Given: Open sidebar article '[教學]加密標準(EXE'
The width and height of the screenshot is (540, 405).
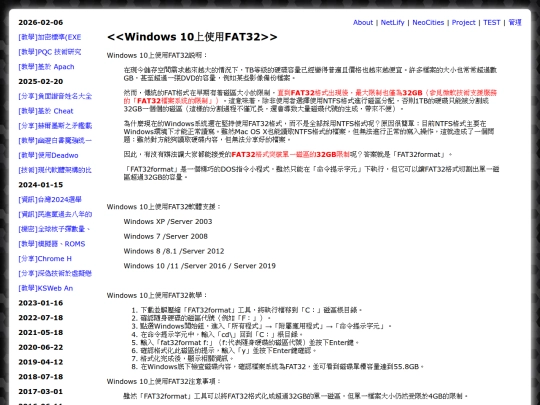Looking at the screenshot, I should (50, 37).
